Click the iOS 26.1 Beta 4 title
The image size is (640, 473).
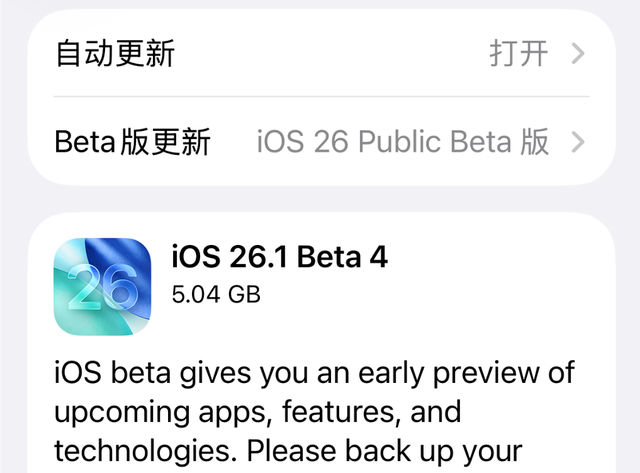279,258
